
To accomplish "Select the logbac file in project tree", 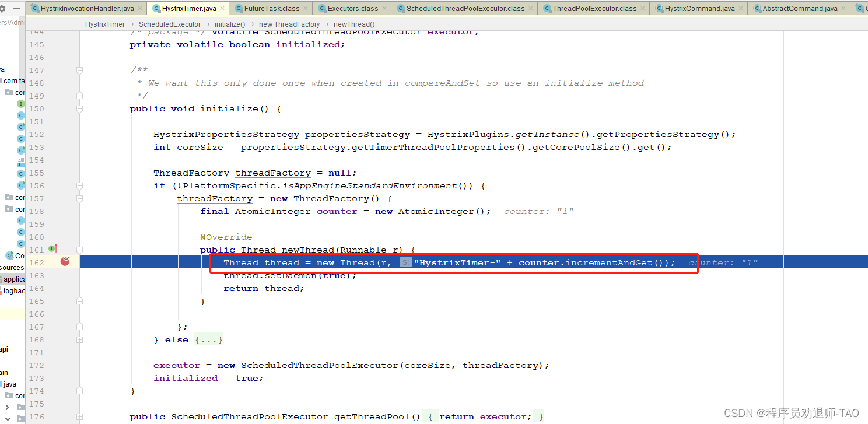I will coord(14,291).
